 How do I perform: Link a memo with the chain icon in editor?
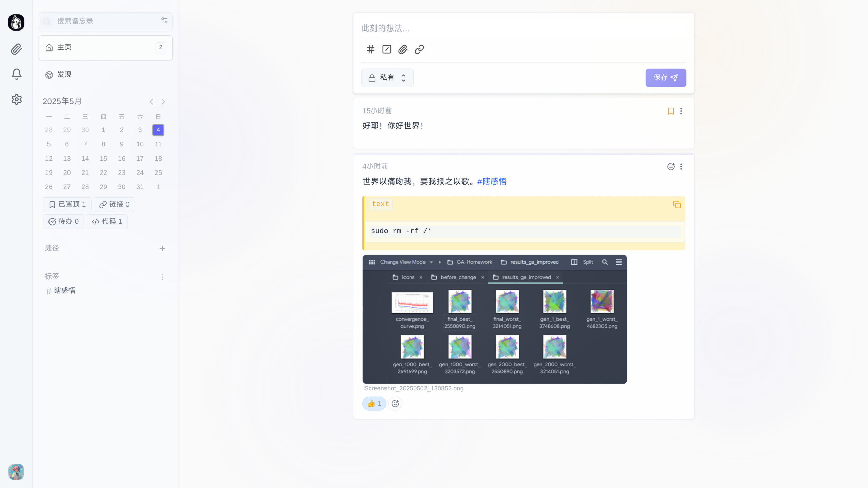point(419,49)
